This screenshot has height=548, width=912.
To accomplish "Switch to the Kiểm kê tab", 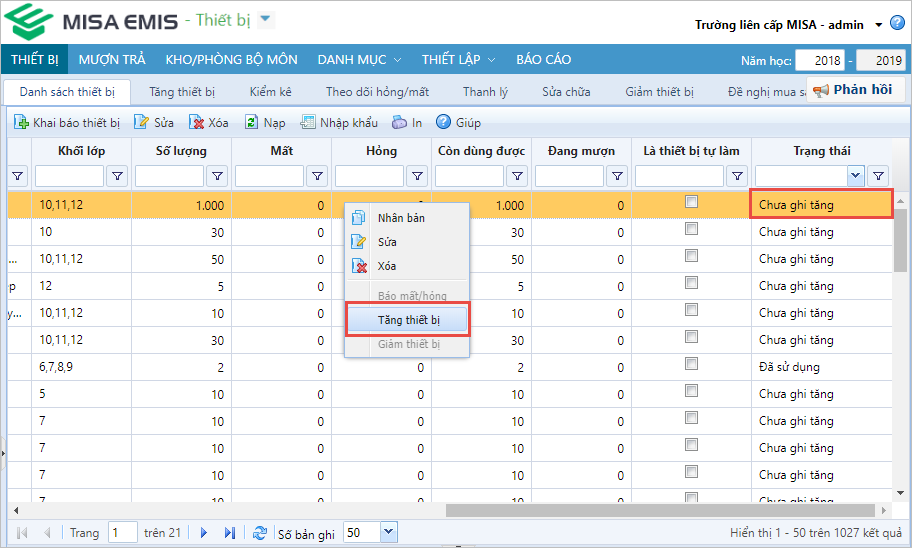I will click(x=270, y=92).
